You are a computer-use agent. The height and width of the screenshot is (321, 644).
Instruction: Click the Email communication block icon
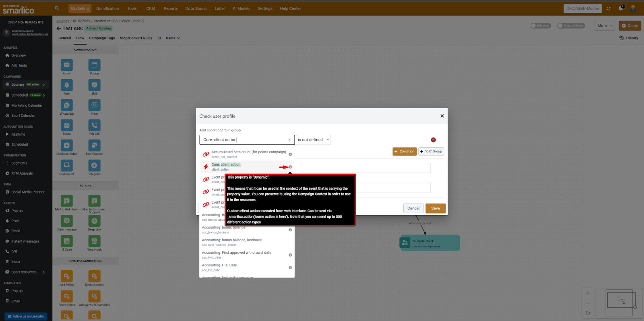67,65
